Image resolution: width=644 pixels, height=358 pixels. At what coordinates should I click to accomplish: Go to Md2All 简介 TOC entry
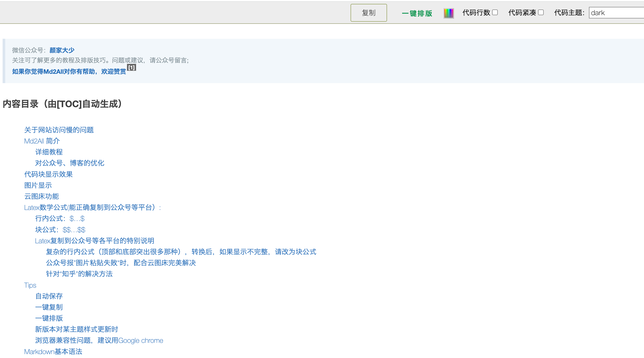pos(42,141)
